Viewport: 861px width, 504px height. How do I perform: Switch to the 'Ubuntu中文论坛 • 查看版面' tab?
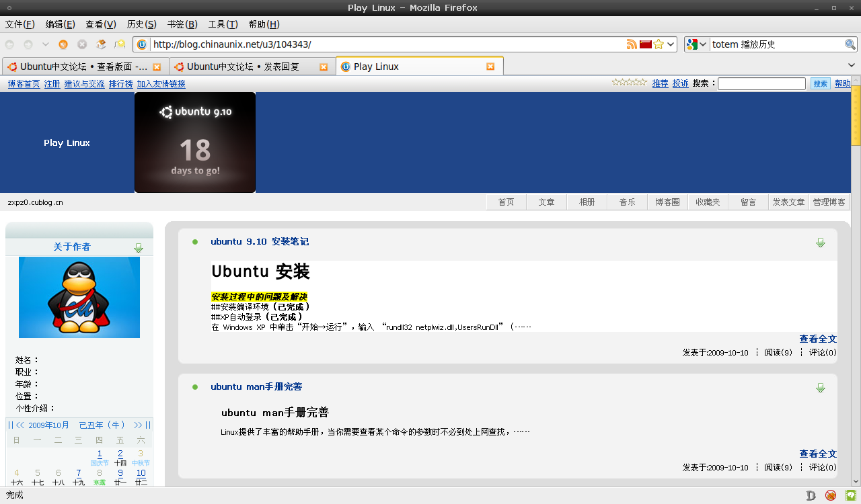[84, 67]
